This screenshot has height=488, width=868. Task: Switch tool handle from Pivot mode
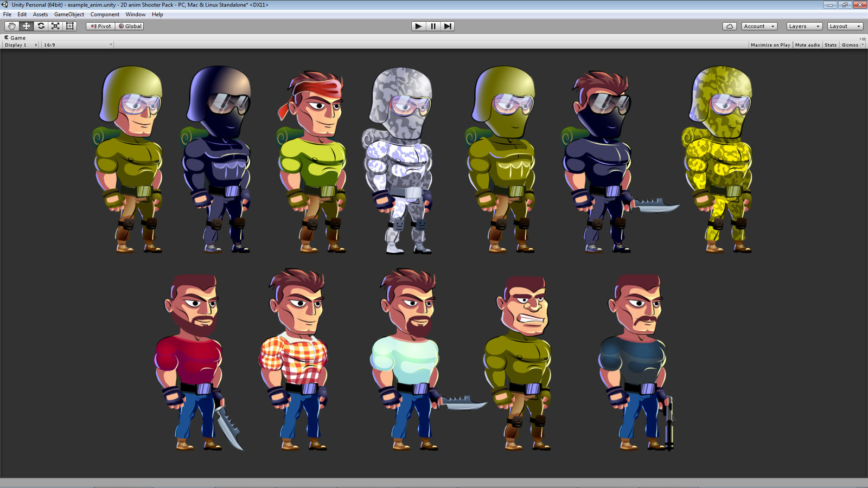[100, 25]
